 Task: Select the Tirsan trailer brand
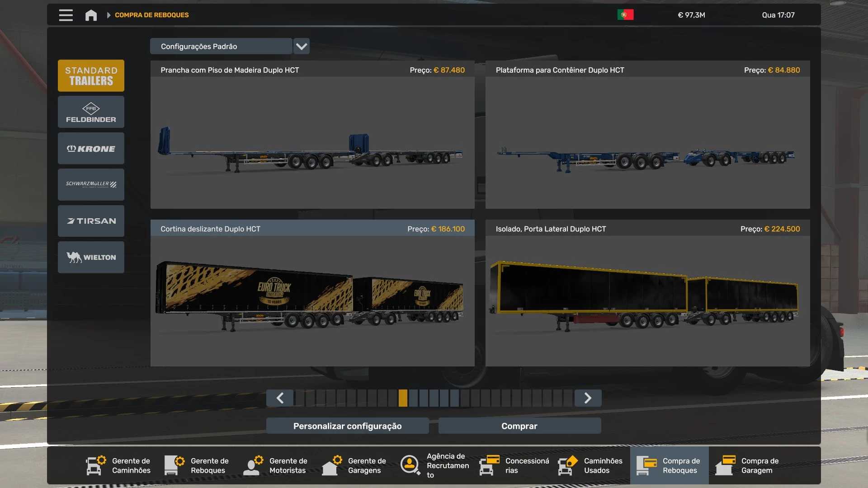tap(91, 221)
